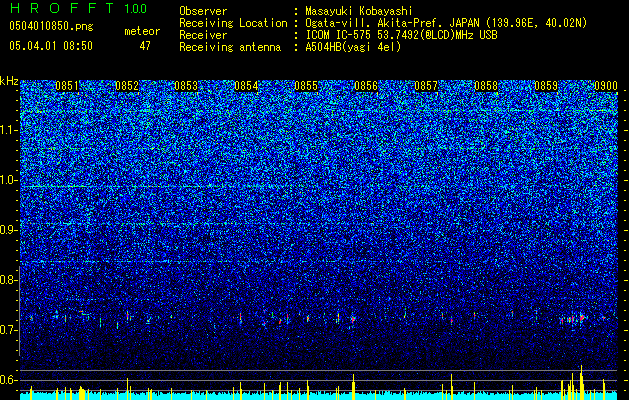The height and width of the screenshot is (400, 629).
Task: Click the 0851 time marker
Action: click(67, 86)
